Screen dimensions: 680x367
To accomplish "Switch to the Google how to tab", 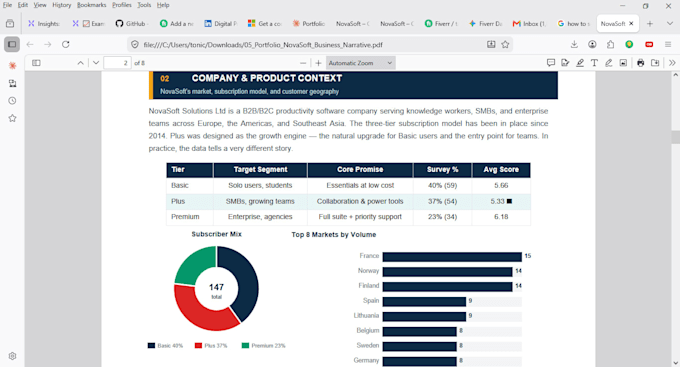I will point(573,24).
